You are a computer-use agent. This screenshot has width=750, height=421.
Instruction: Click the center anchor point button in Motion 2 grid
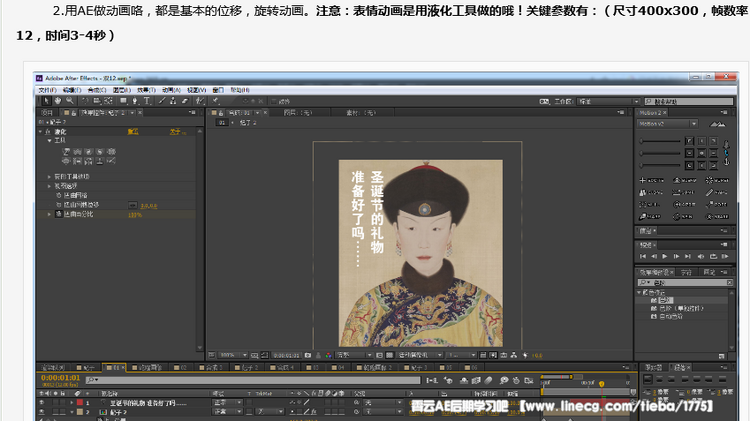point(701,153)
